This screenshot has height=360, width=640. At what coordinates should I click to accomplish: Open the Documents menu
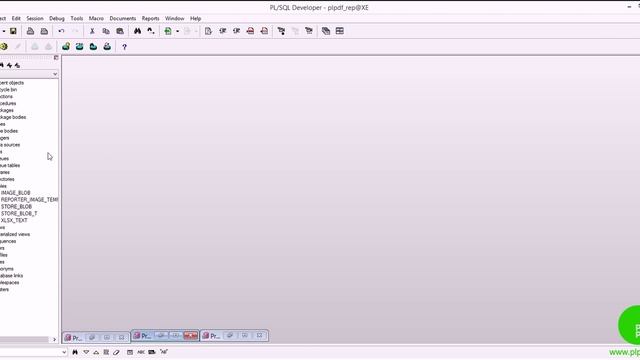[122, 18]
